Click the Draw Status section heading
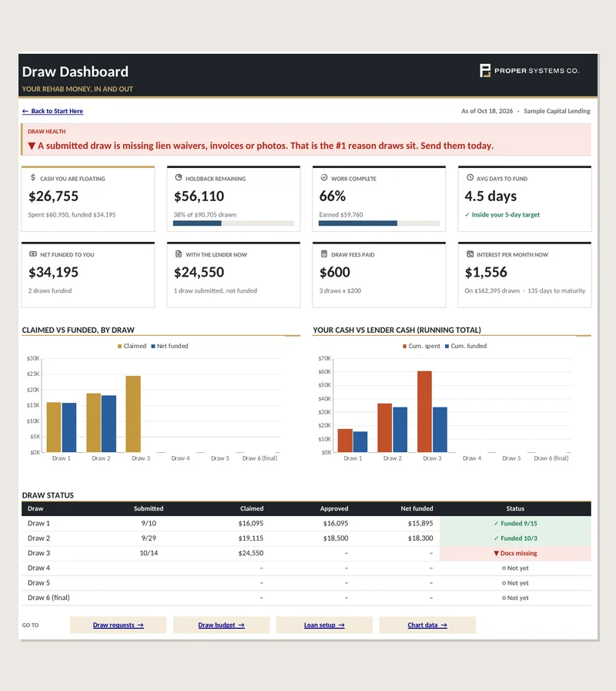The image size is (616, 691). point(48,495)
